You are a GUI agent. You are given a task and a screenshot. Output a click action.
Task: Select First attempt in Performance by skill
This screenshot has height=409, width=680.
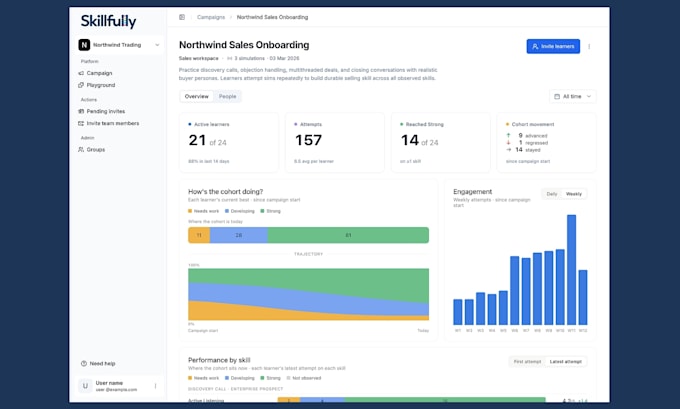[x=527, y=362]
